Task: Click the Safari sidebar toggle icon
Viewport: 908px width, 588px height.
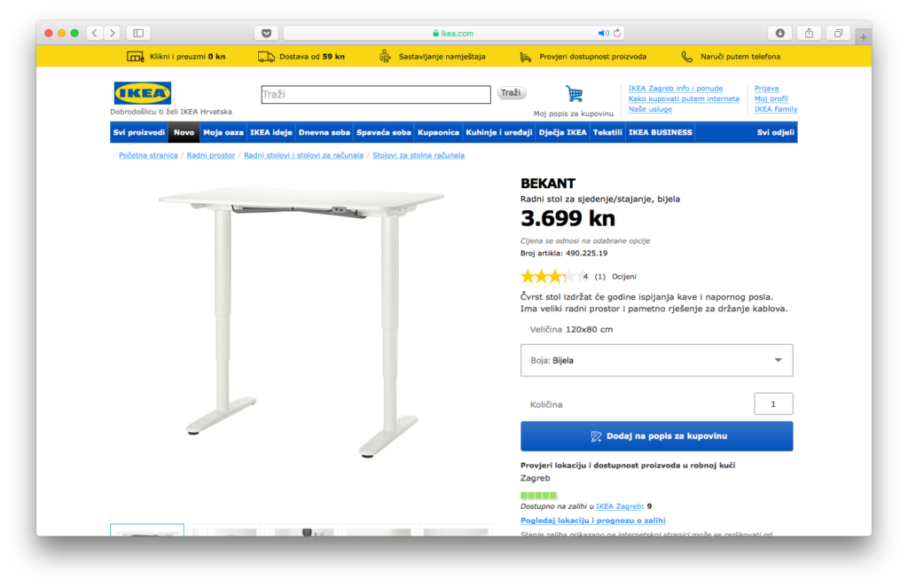Action: tap(138, 33)
